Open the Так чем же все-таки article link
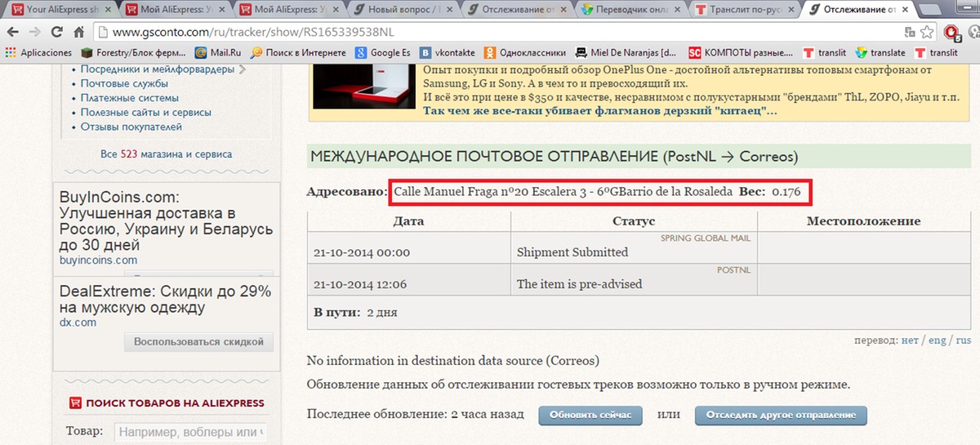The image size is (980, 445). [600, 109]
